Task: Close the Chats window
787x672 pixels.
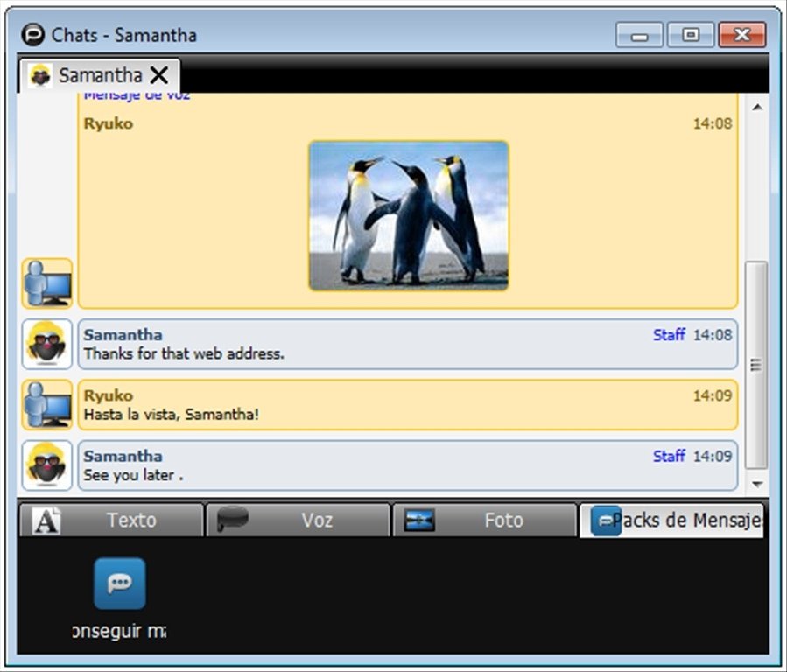Action: (742, 35)
